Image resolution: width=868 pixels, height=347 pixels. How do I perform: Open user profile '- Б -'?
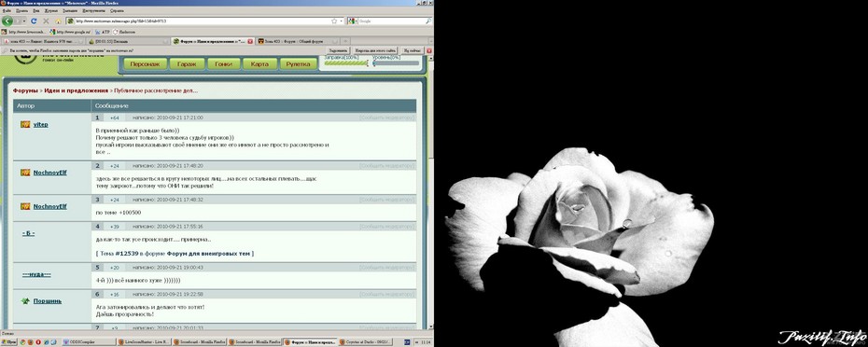coord(28,233)
